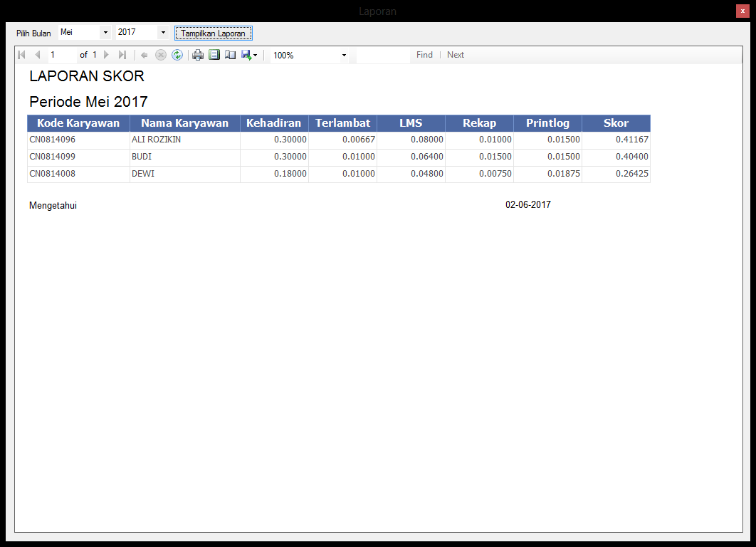Open Page Setup icon
Screen dimensions: 756x547
[x=230, y=55]
